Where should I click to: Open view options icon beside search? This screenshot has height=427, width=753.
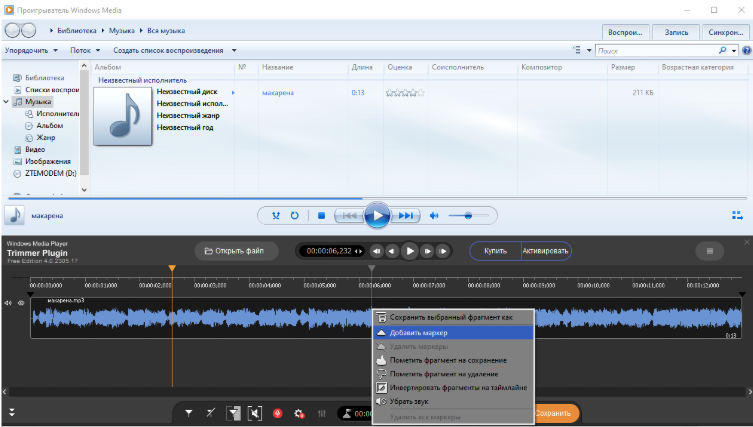tap(577, 50)
